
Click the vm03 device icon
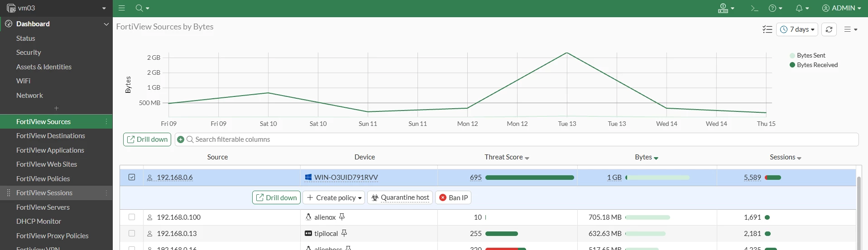coord(11,8)
